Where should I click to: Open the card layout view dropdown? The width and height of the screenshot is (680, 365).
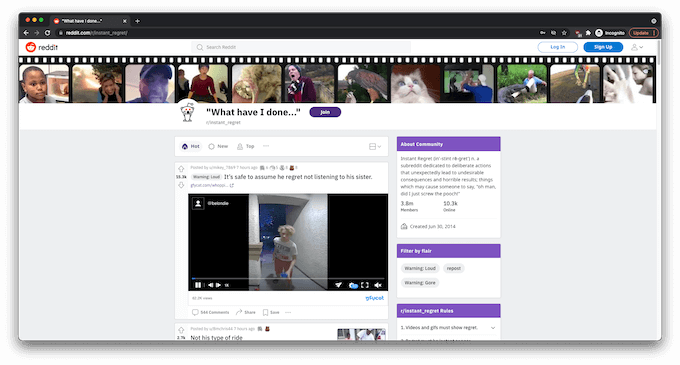pos(375,147)
